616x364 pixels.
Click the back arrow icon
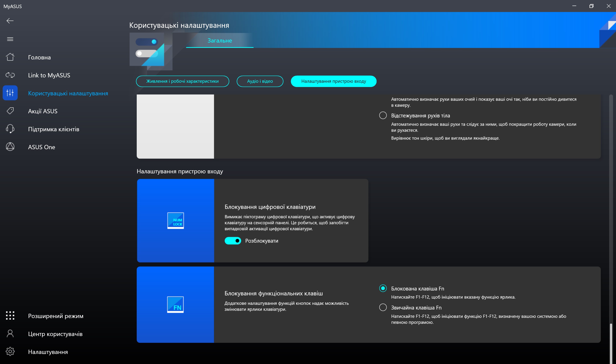click(10, 21)
